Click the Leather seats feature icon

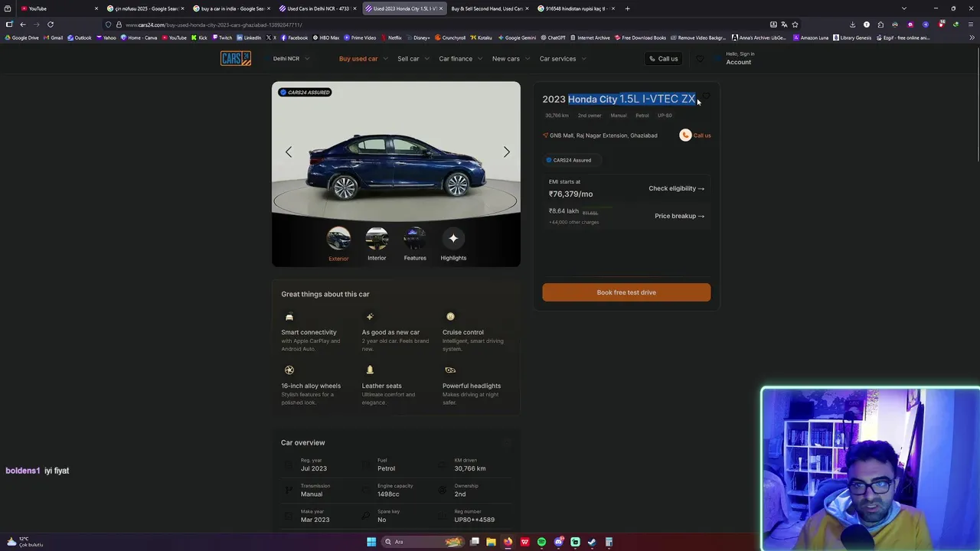(x=370, y=370)
